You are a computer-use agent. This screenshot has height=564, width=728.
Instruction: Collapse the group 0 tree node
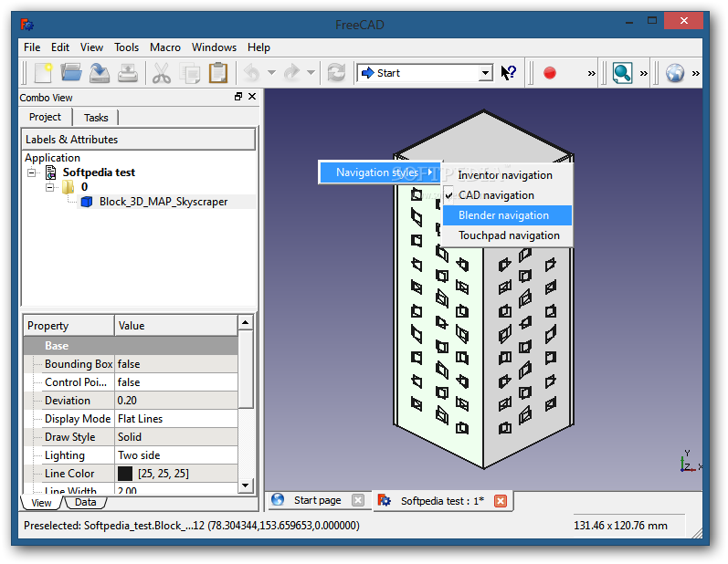(50, 187)
